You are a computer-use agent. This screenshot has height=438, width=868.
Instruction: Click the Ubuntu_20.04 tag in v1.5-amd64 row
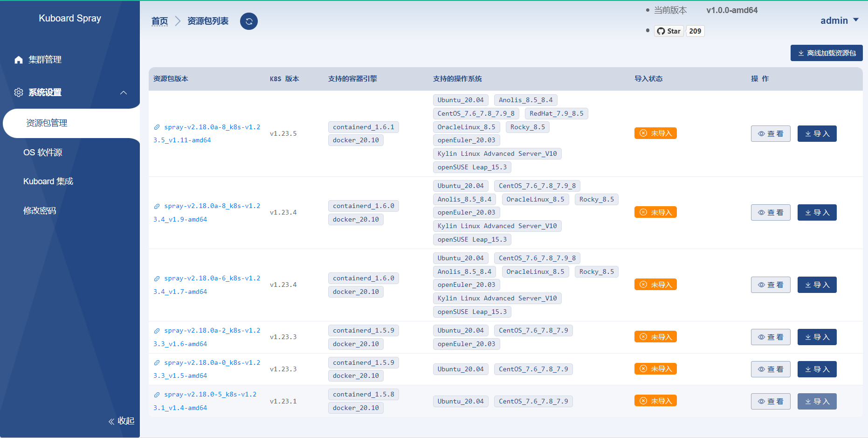point(461,369)
